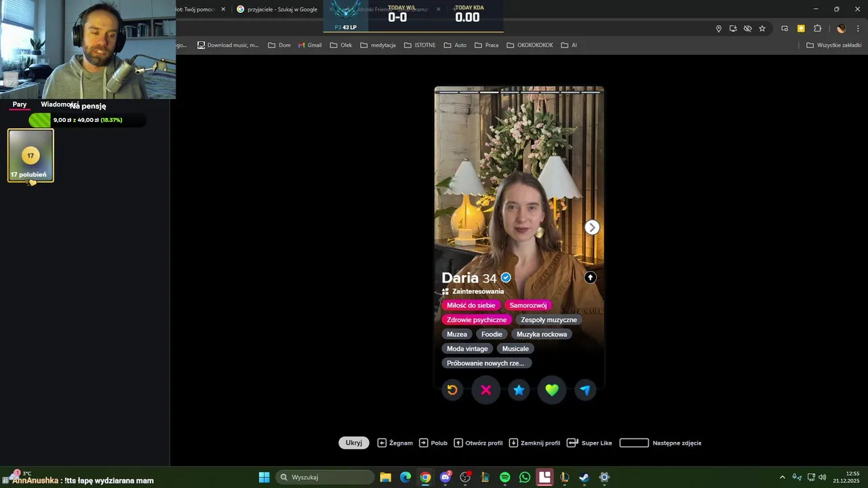This screenshot has width=868, height=488.
Task: Open Google Chrome taskbar icon
Action: point(425,477)
